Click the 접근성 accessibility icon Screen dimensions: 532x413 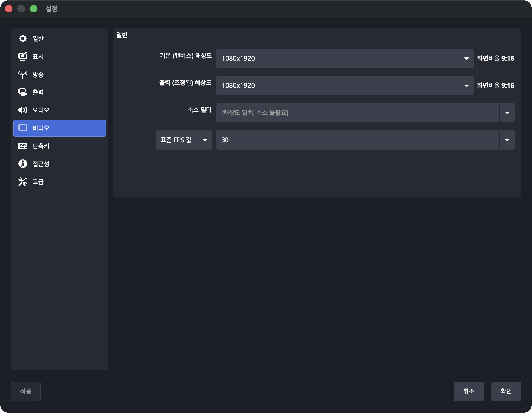coord(23,164)
